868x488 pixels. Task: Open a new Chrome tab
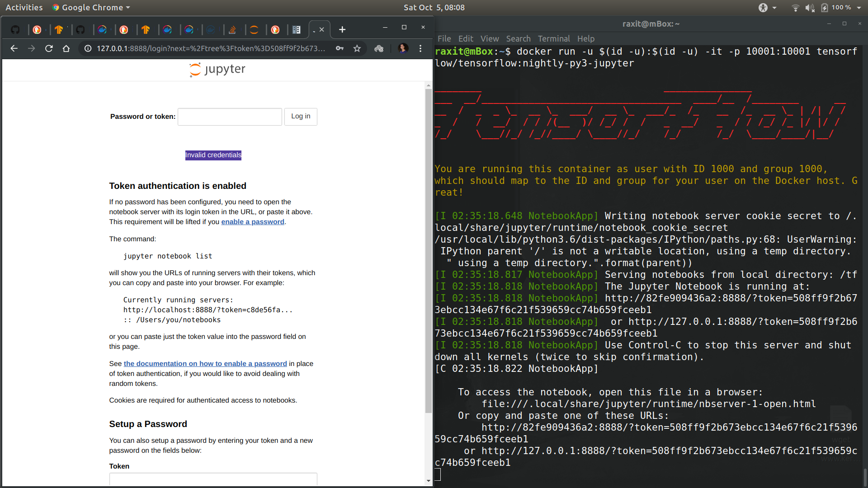pos(342,29)
